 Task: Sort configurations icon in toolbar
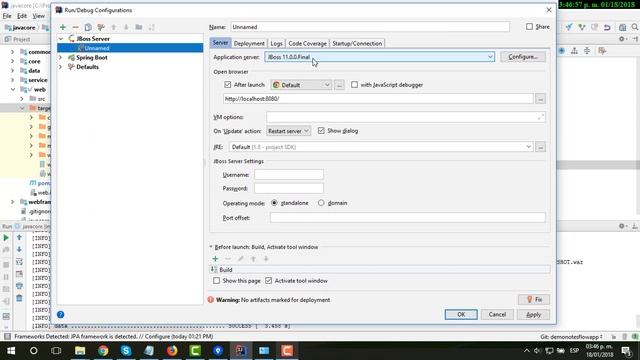[x=151, y=27]
